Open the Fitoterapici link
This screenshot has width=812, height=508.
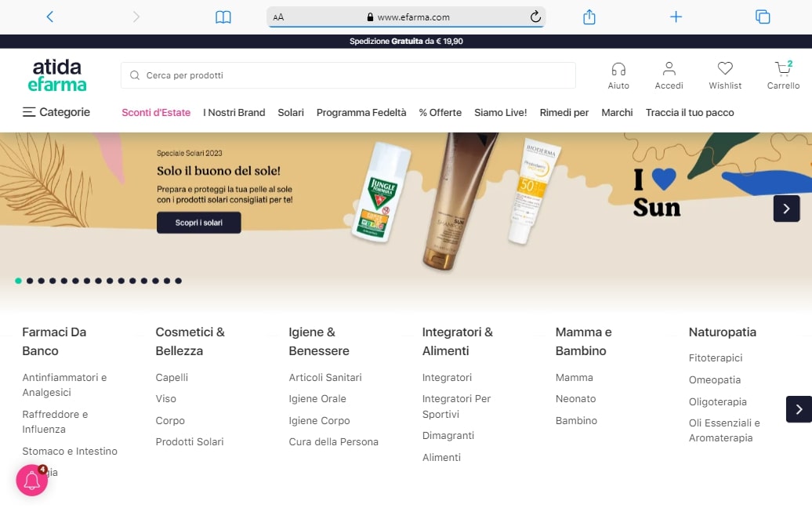tap(715, 357)
